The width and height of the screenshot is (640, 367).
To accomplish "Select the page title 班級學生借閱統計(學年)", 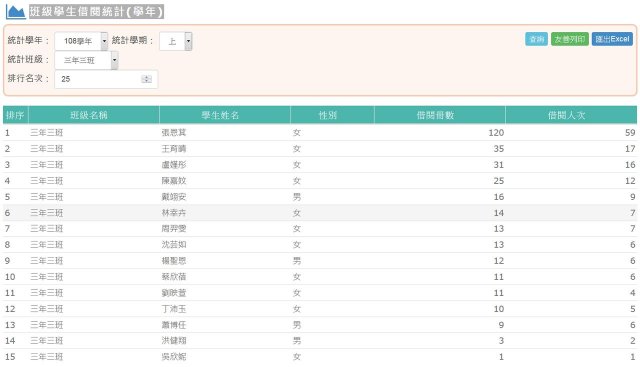I will click(96, 11).
